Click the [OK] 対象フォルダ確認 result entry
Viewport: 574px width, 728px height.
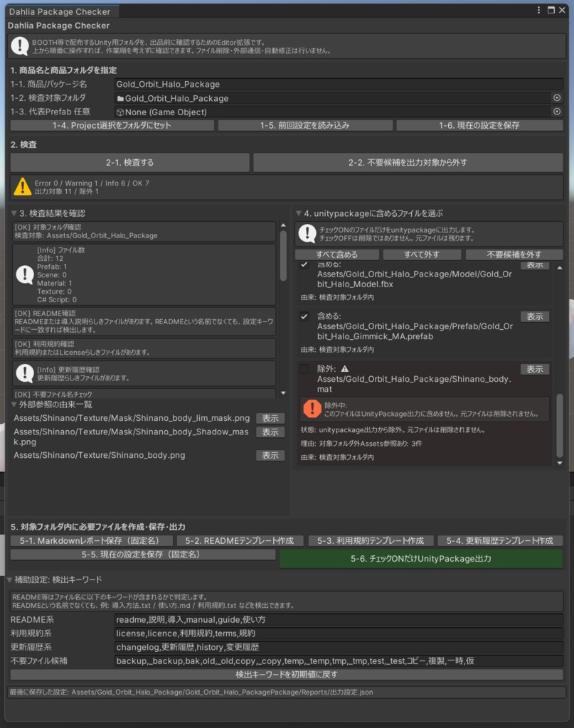click(144, 231)
